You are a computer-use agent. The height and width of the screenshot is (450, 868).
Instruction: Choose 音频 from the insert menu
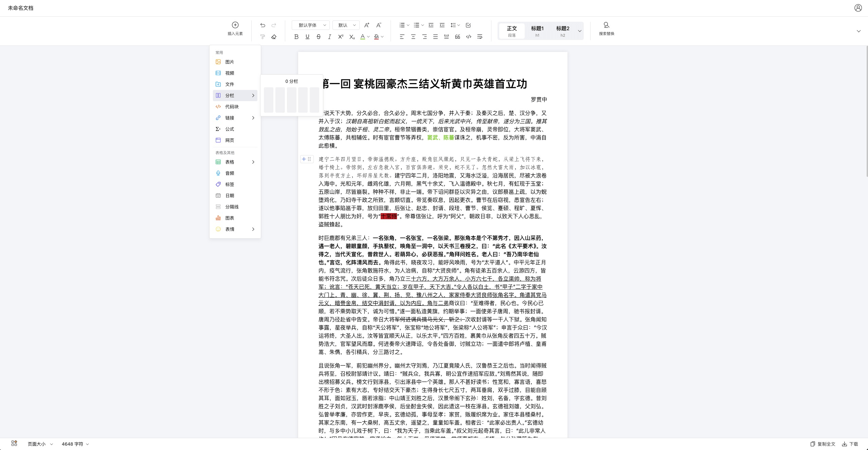(235, 173)
